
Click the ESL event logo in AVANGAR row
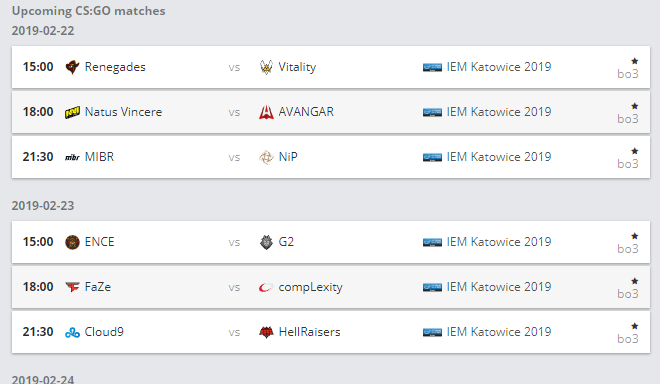[432, 112]
